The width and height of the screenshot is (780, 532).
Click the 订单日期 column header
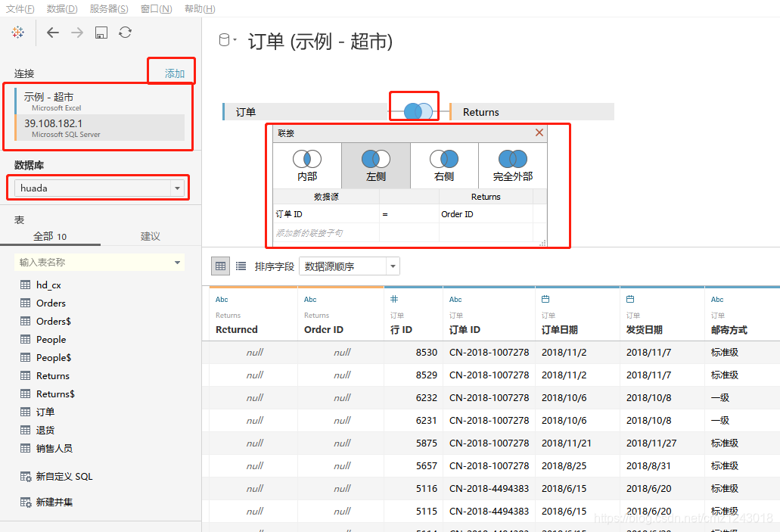click(560, 329)
